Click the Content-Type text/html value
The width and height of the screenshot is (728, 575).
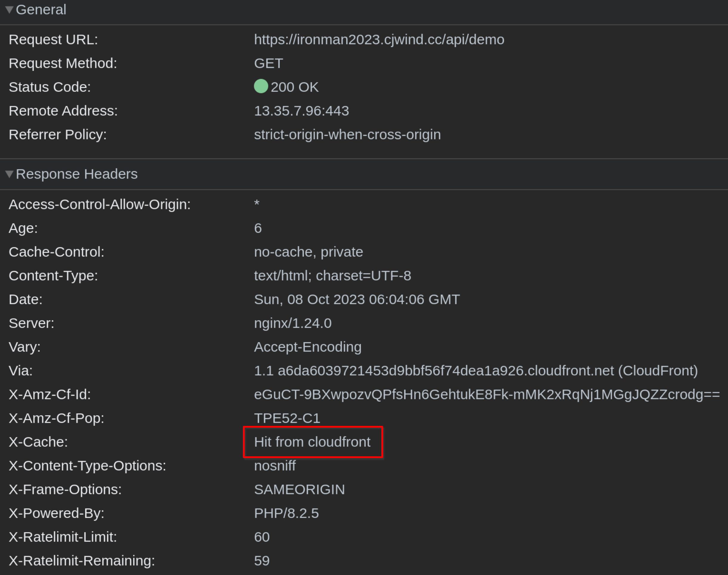coord(332,276)
